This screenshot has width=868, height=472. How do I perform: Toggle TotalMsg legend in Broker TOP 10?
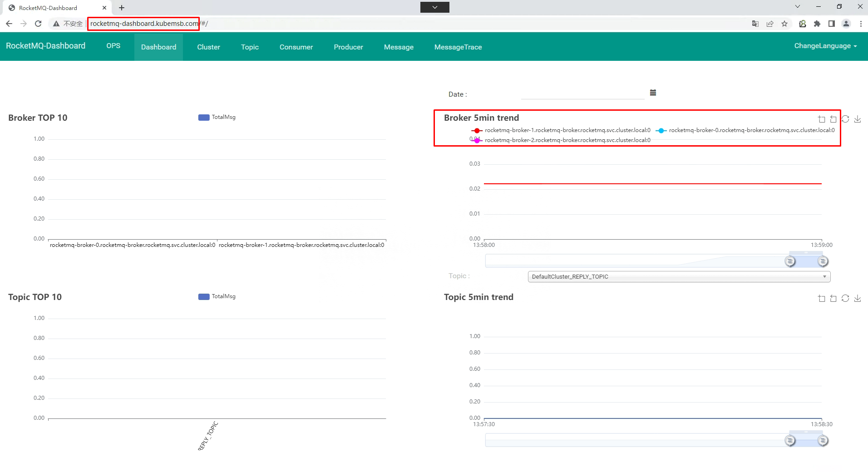pyautogui.click(x=217, y=117)
